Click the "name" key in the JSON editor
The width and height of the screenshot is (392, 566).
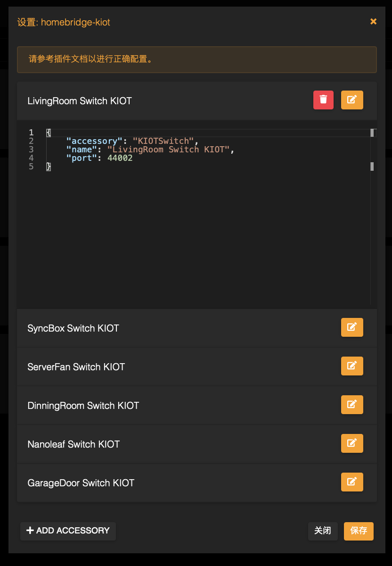[x=82, y=150]
